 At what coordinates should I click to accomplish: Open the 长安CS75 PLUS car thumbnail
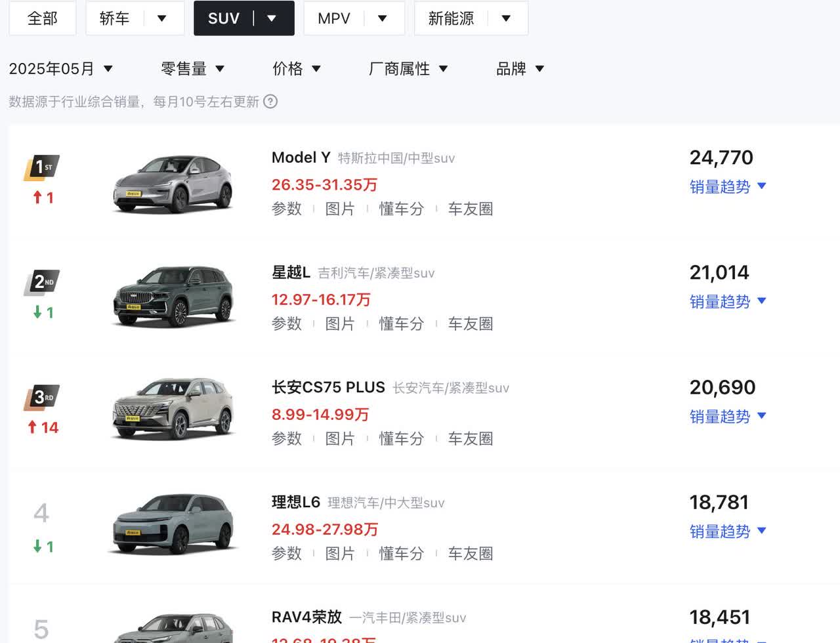(x=173, y=408)
